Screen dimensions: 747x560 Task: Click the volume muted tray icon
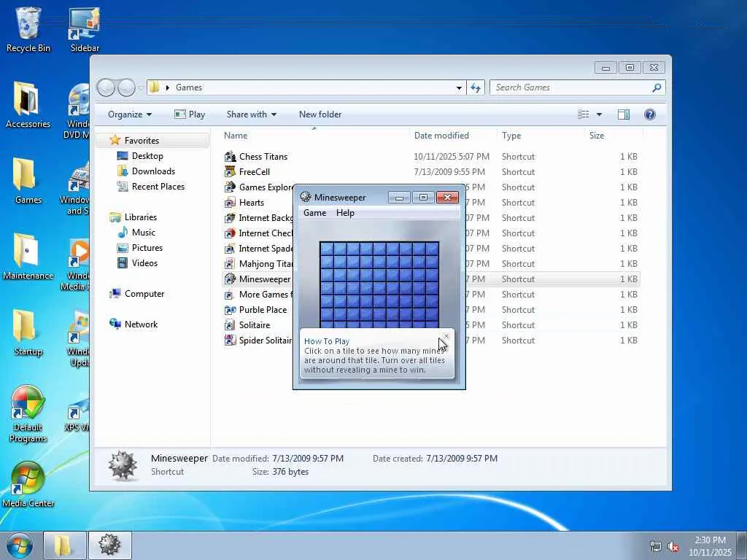point(673,547)
